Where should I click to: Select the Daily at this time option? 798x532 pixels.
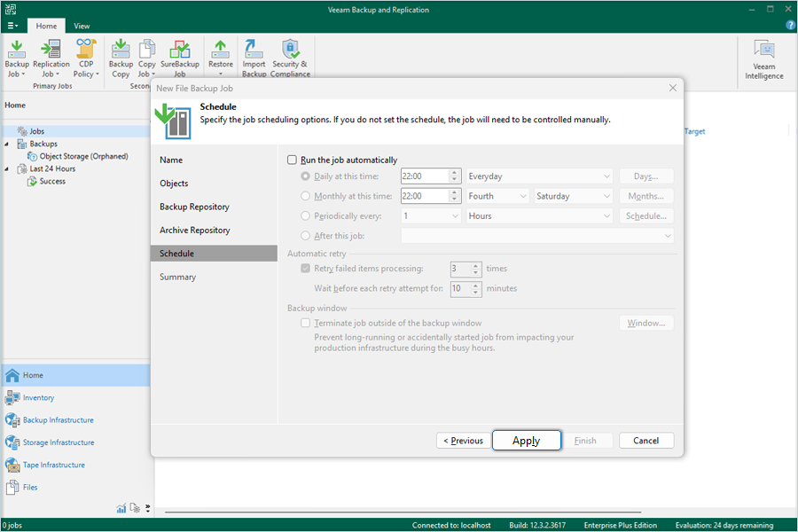click(x=305, y=176)
